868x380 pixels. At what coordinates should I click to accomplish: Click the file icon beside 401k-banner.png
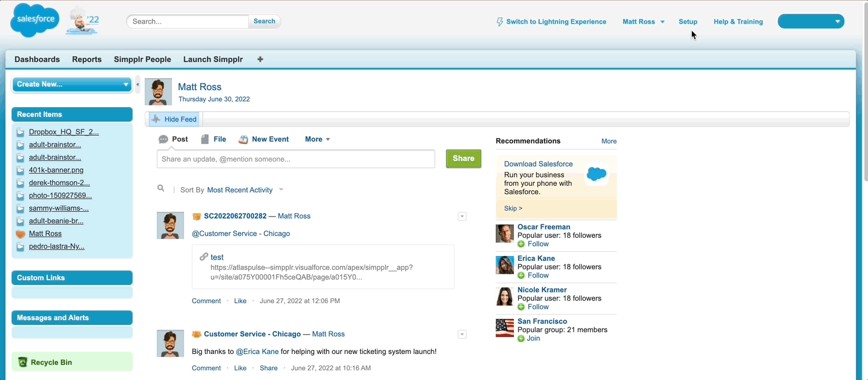pos(21,170)
